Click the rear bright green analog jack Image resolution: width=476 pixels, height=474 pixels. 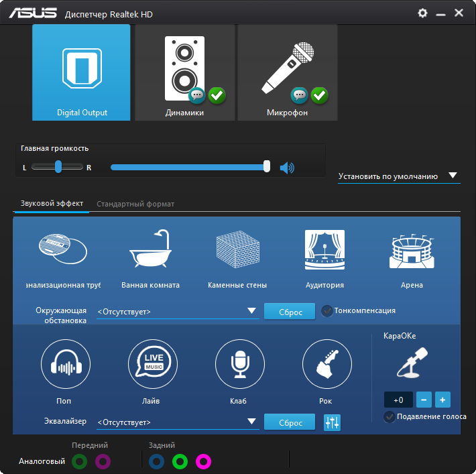[180, 461]
